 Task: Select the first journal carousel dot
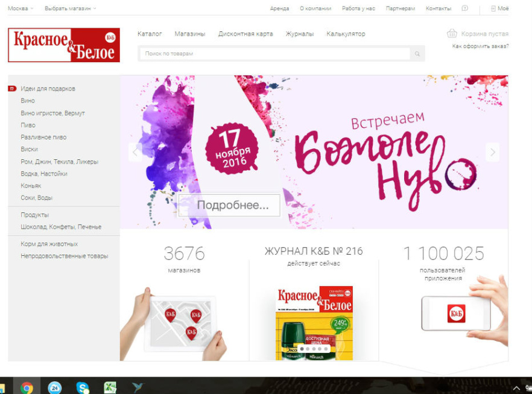[x=302, y=349]
